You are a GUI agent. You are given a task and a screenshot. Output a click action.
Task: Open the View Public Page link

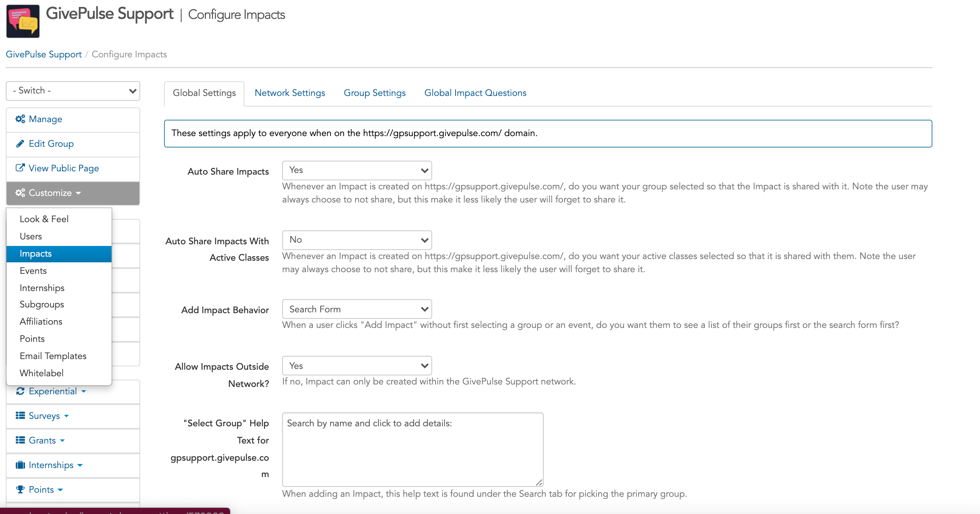click(x=73, y=168)
